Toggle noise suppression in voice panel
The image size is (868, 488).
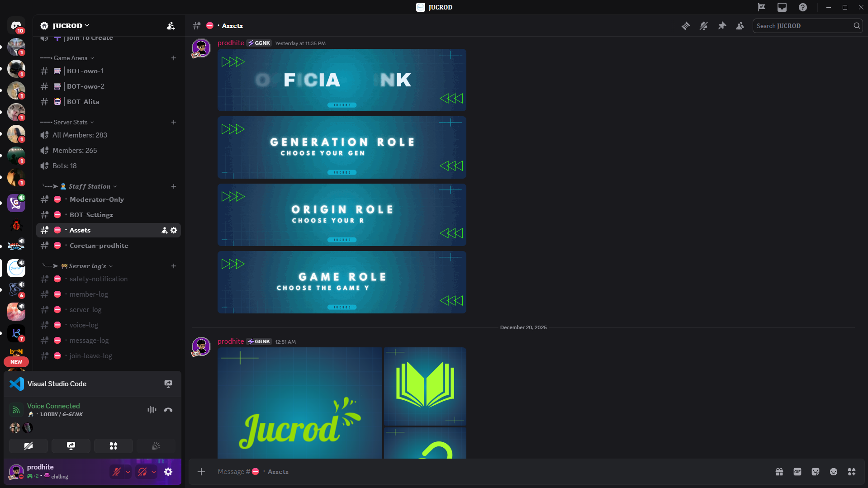(x=152, y=410)
